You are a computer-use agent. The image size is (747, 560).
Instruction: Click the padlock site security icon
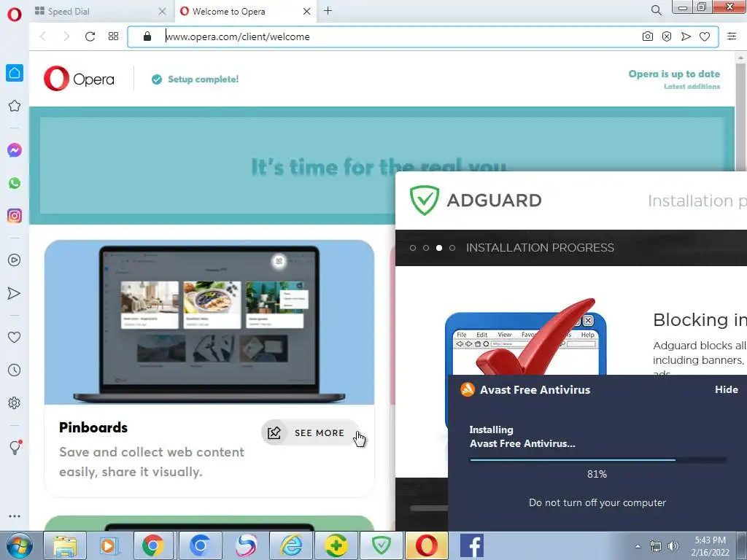pos(147,36)
